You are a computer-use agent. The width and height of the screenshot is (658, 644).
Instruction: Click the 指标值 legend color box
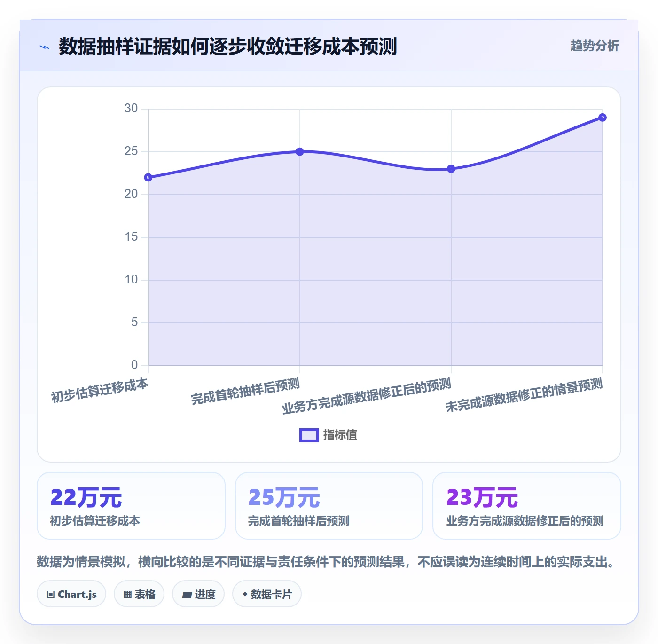[309, 435]
